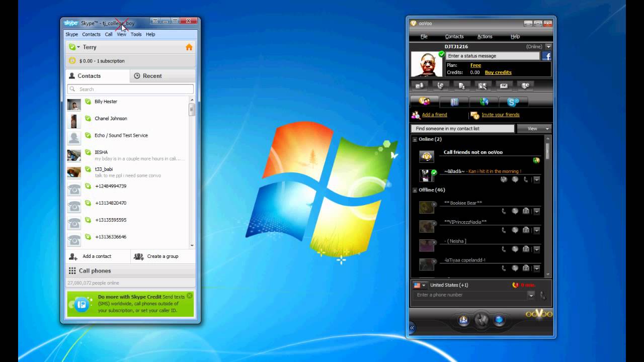Select contact Billy Hester in Skype
Viewport: 644px width, 362px height.
(128, 105)
